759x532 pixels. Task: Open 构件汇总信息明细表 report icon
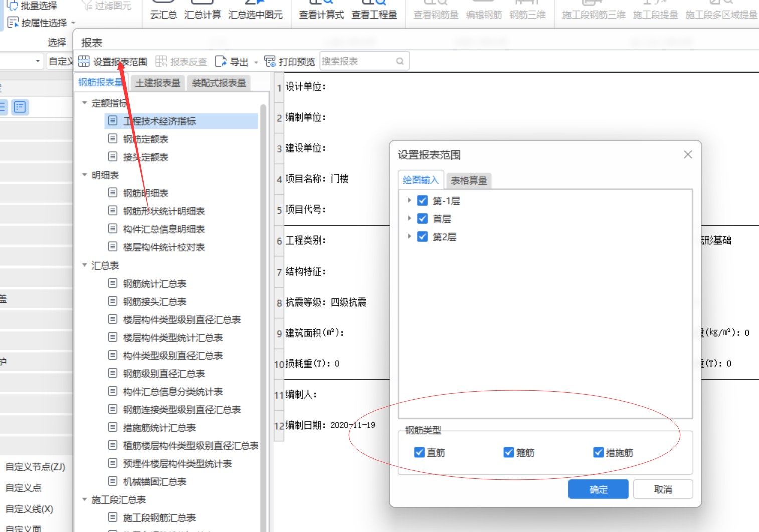point(113,228)
